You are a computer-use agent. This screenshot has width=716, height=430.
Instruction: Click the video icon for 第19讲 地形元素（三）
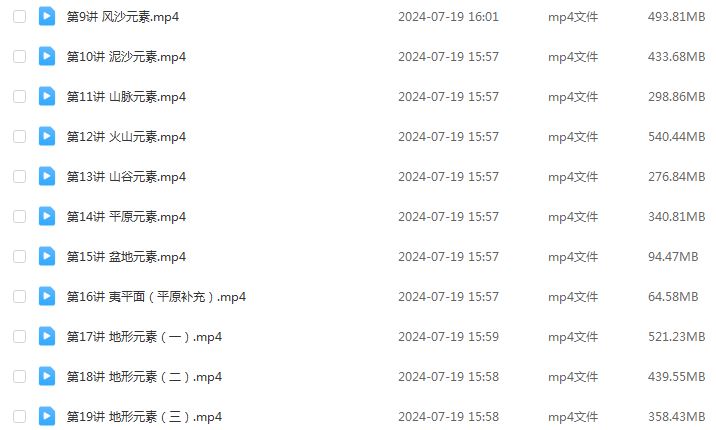click(x=47, y=416)
